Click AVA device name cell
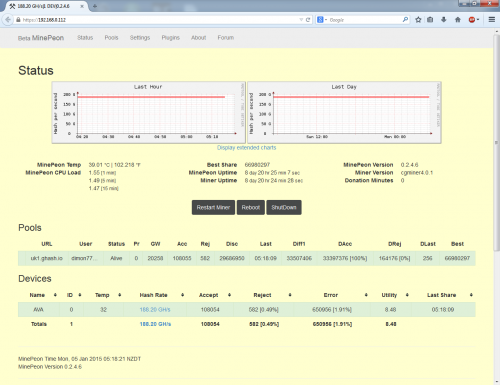 (x=39, y=310)
